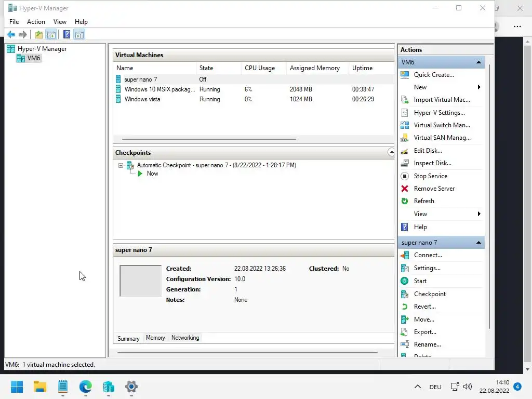This screenshot has width=532, height=399.
Task: Click the red Remove Server icon
Action: (x=405, y=189)
